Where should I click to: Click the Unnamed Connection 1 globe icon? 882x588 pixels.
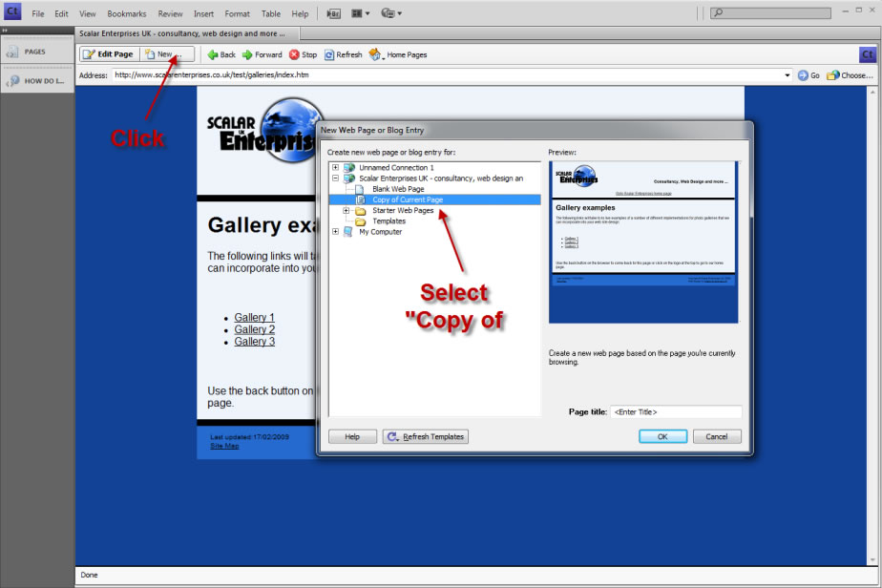[x=348, y=168]
